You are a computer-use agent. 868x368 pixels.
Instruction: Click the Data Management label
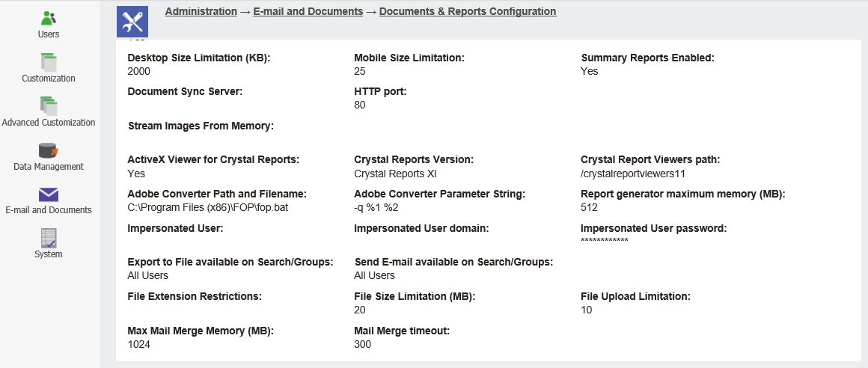click(x=49, y=167)
